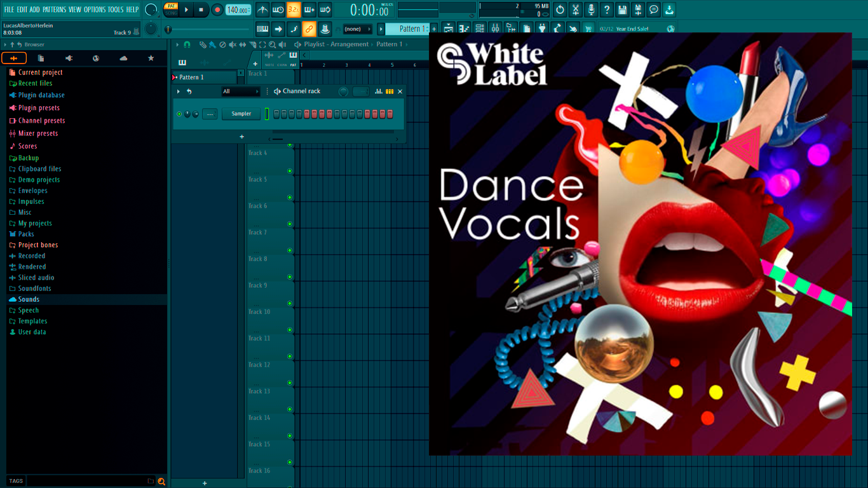Screen dimensions: 868x488
Task: Switch to the browser plugins speaker tab
Action: 69,58
